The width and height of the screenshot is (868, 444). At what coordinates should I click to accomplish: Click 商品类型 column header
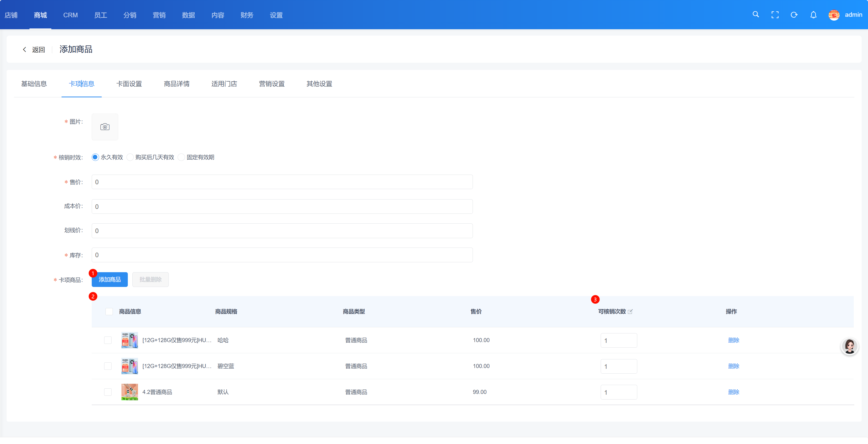click(354, 312)
